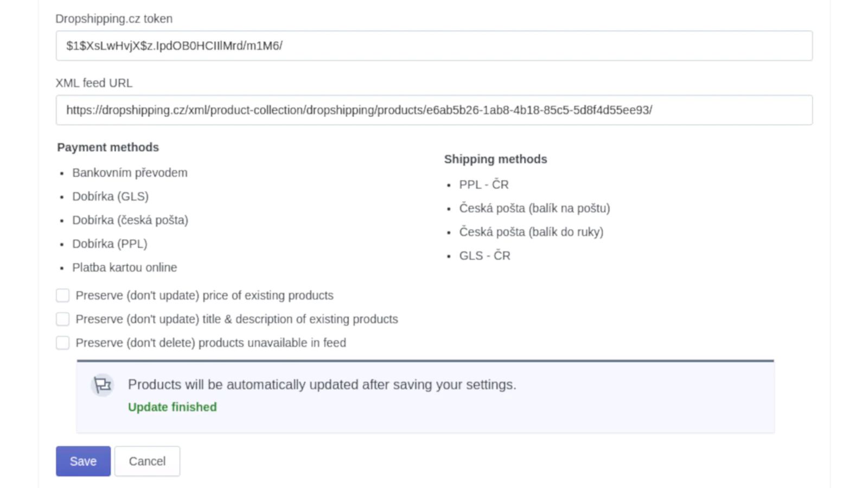Select Česká pošta (balík na poštu)

(534, 208)
